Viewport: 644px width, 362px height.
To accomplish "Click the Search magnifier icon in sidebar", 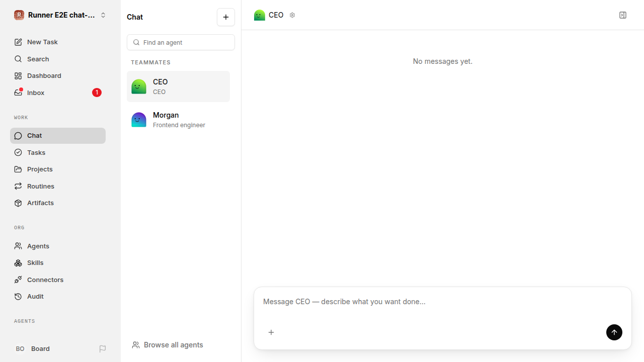I will pyautogui.click(x=18, y=59).
